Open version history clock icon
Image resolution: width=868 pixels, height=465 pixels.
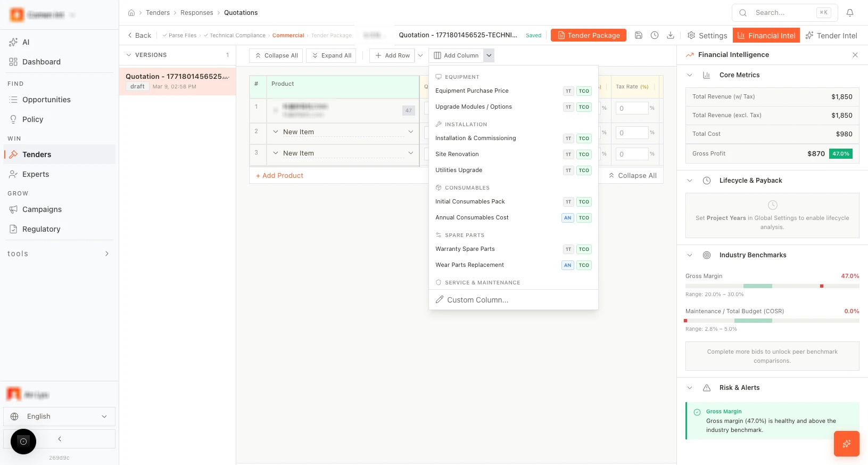click(x=655, y=35)
